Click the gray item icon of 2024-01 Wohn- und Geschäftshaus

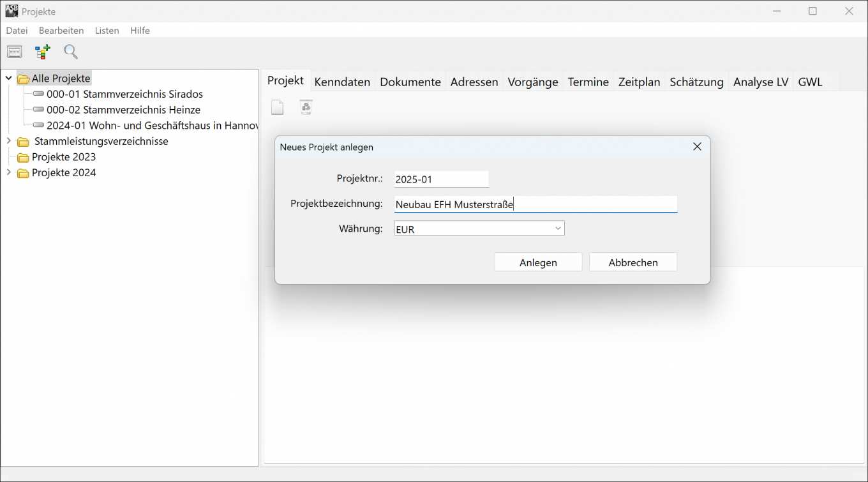pyautogui.click(x=38, y=126)
